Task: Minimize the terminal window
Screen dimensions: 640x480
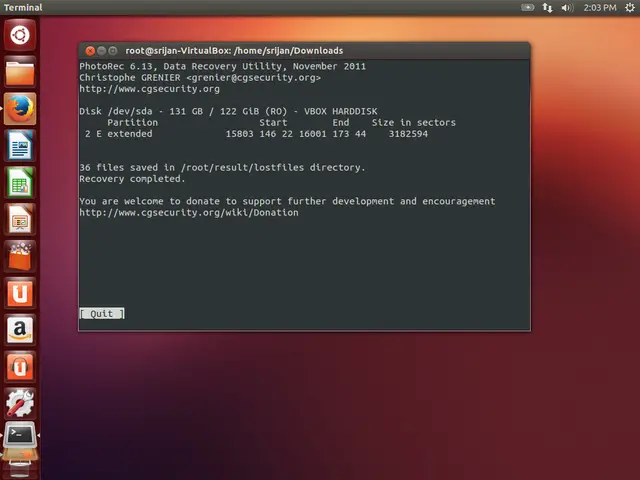Action: coord(102,51)
